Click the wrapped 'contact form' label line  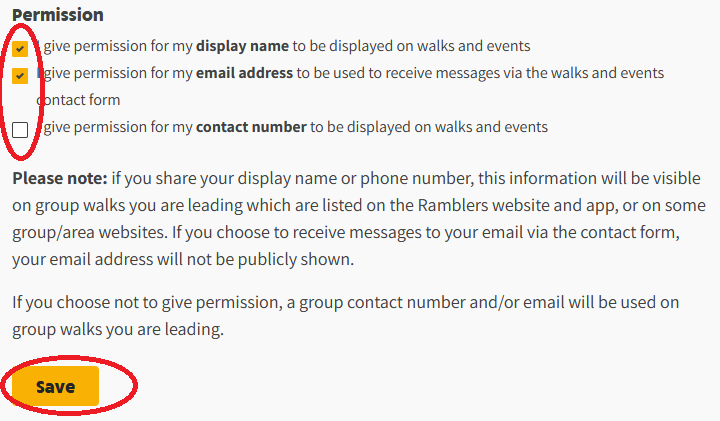click(78, 100)
